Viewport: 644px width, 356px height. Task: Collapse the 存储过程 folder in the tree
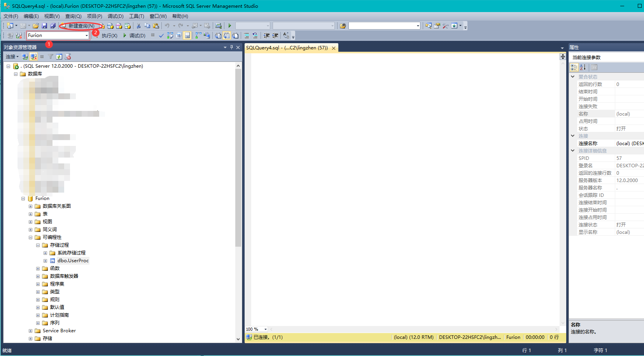(x=38, y=245)
